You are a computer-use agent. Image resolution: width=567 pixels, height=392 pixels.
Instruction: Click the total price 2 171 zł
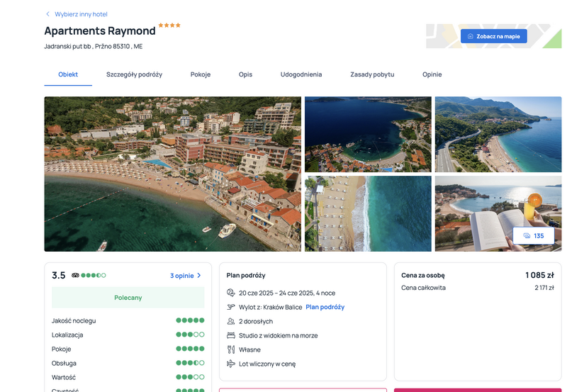(x=544, y=288)
